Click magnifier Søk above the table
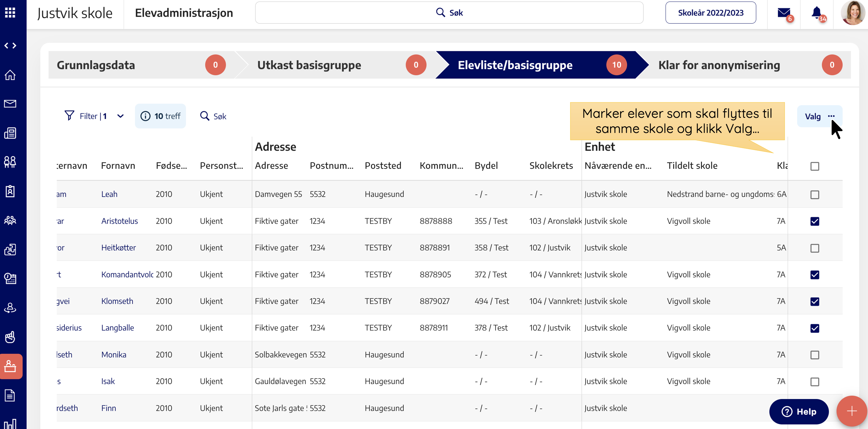 (213, 116)
